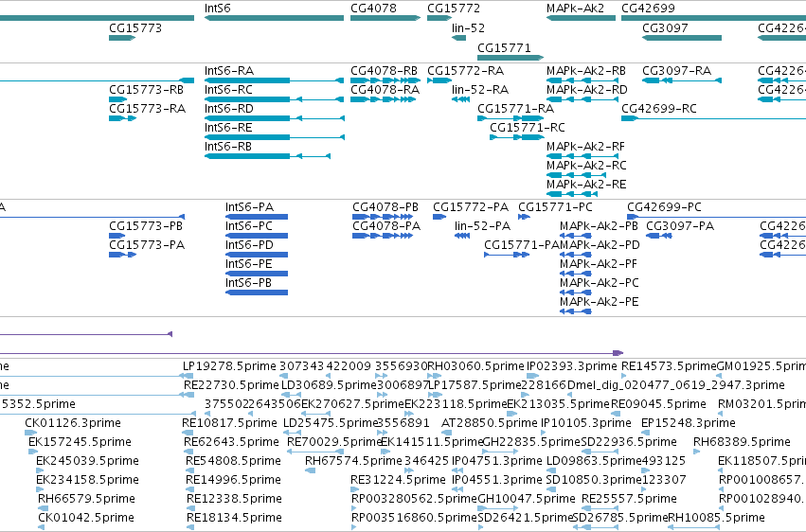The image size is (806, 532).
Task: Click the CG42699-PC protein
Action: click(x=664, y=207)
